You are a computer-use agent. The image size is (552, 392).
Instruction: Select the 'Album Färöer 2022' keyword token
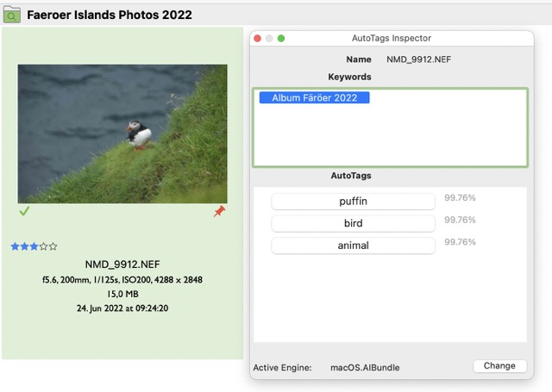pyautogui.click(x=314, y=97)
